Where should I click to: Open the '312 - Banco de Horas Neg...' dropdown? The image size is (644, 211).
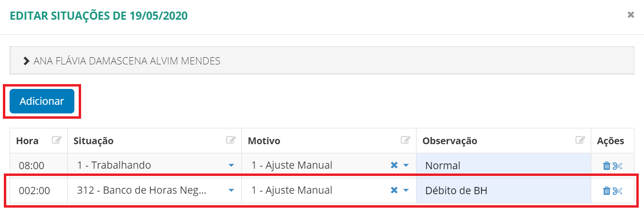pos(231,190)
